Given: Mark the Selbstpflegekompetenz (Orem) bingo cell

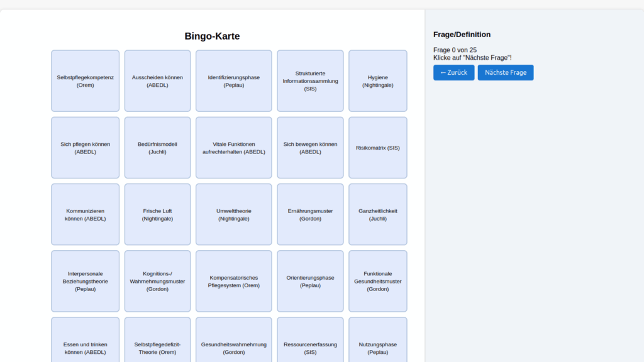Looking at the screenshot, I should click(x=85, y=81).
